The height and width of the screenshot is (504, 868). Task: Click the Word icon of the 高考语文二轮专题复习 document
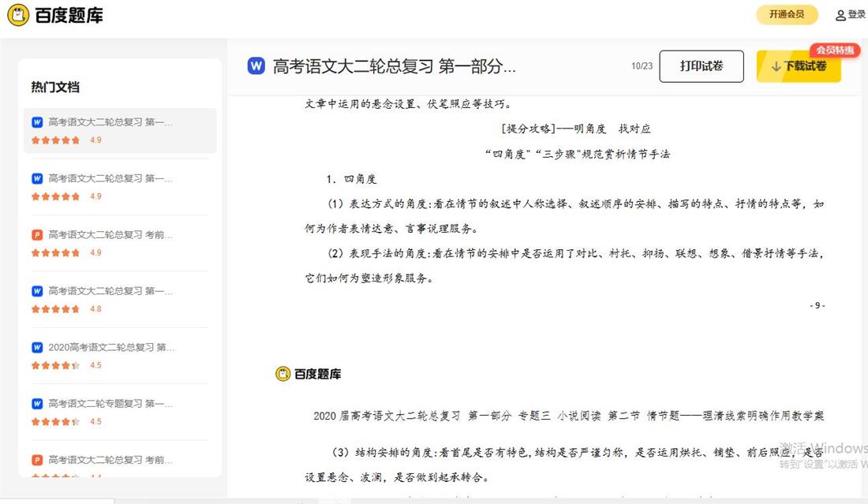[37, 404]
